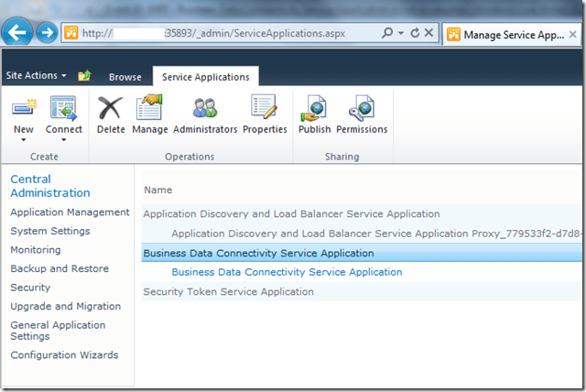
Task: Click the Delete icon in ribbon
Action: coord(111,110)
